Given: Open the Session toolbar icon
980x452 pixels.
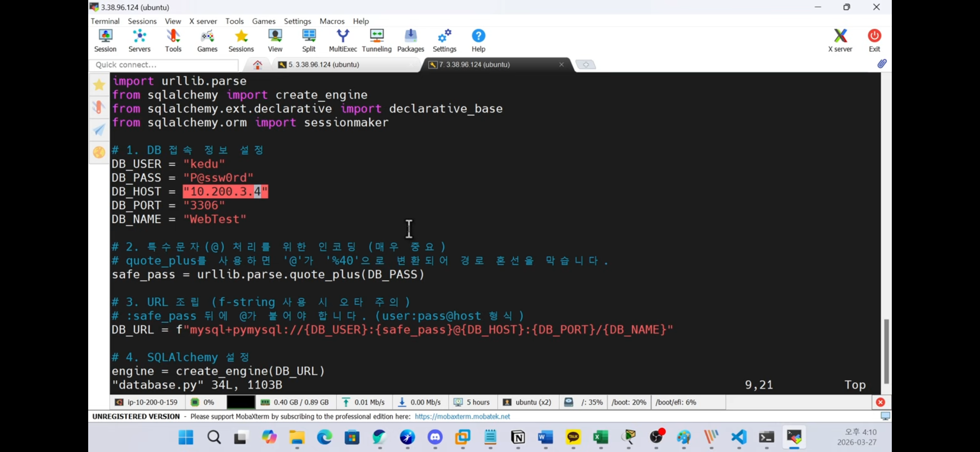Looking at the screenshot, I should tap(105, 40).
